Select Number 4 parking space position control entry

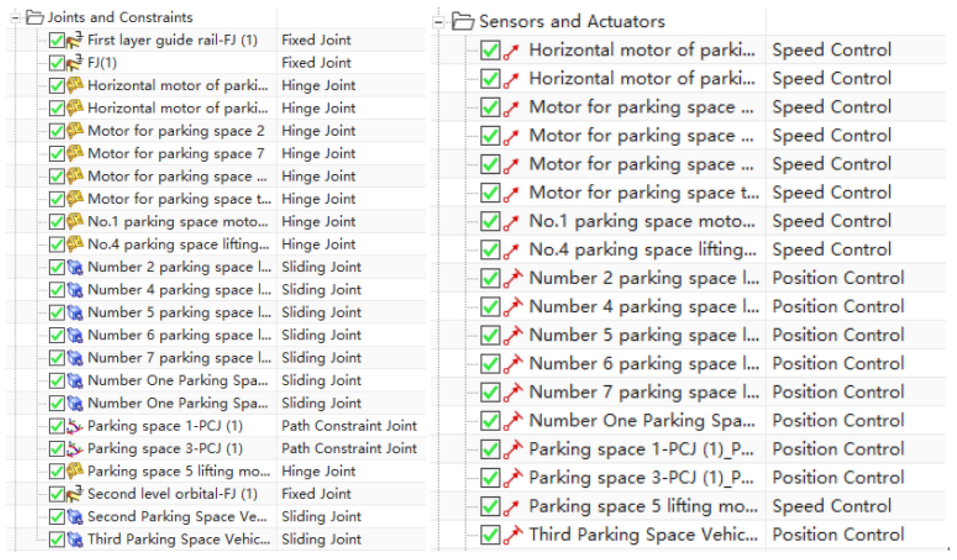coord(643,307)
